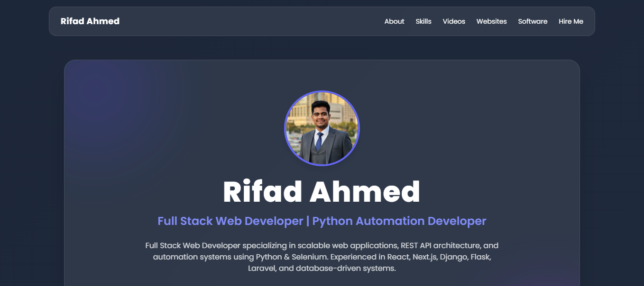Click the 'REST API architecture' text in description
The height and width of the screenshot is (286, 644).
tap(441, 246)
